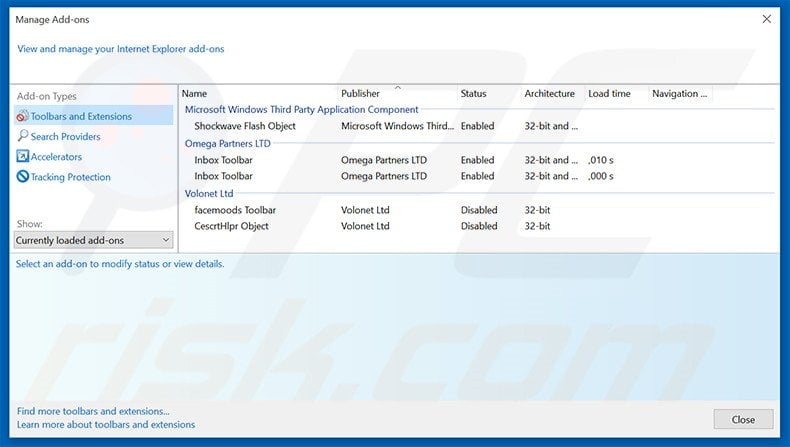
Task: Click Enabled status of Shockwave Flash Object
Action: coord(477,126)
